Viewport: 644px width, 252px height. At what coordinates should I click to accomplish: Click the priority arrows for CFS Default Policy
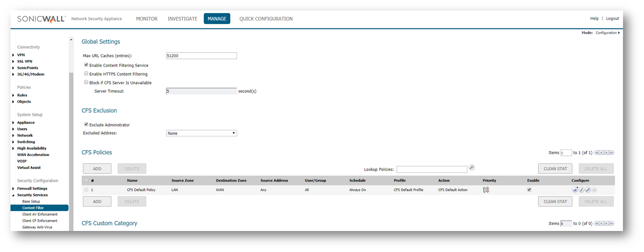pos(485,190)
